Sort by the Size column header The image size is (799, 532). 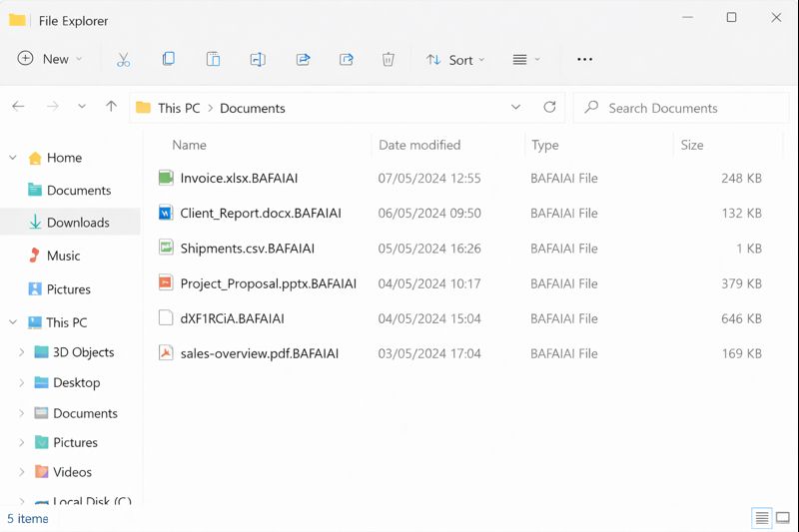(692, 145)
